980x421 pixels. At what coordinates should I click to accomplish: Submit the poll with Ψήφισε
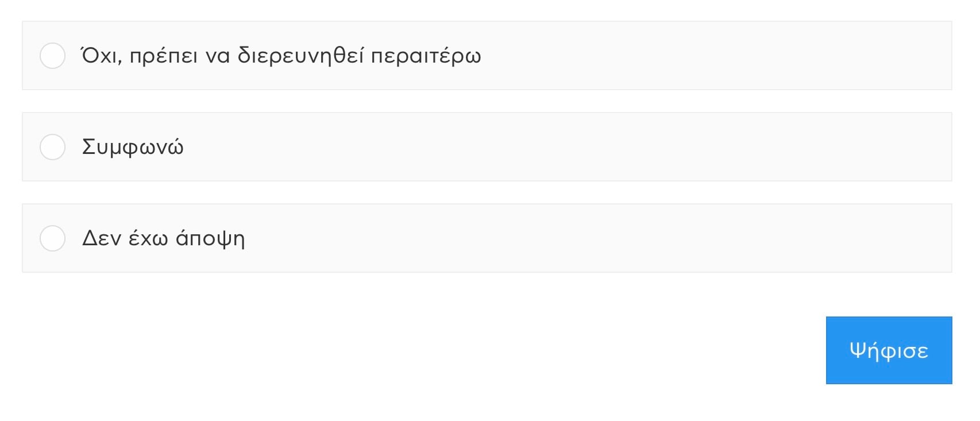pos(888,350)
